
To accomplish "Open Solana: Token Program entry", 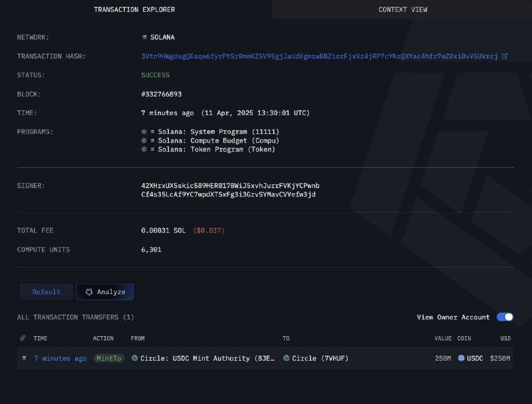I will click(216, 149).
